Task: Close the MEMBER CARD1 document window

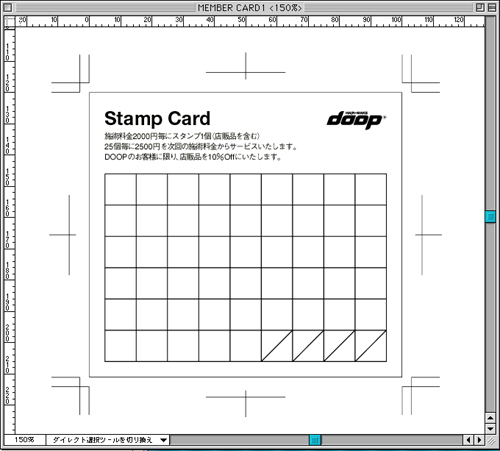Action: click(7, 7)
